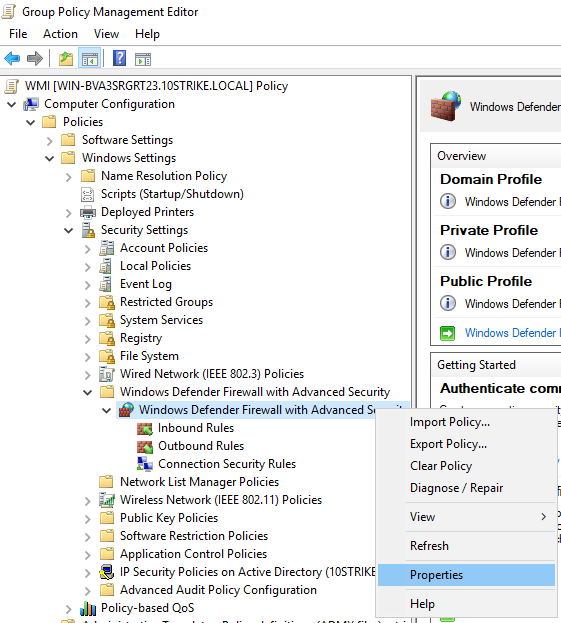Open the Help menu in menu bar
Screen dimensions: 561x623
pyautogui.click(x=147, y=34)
